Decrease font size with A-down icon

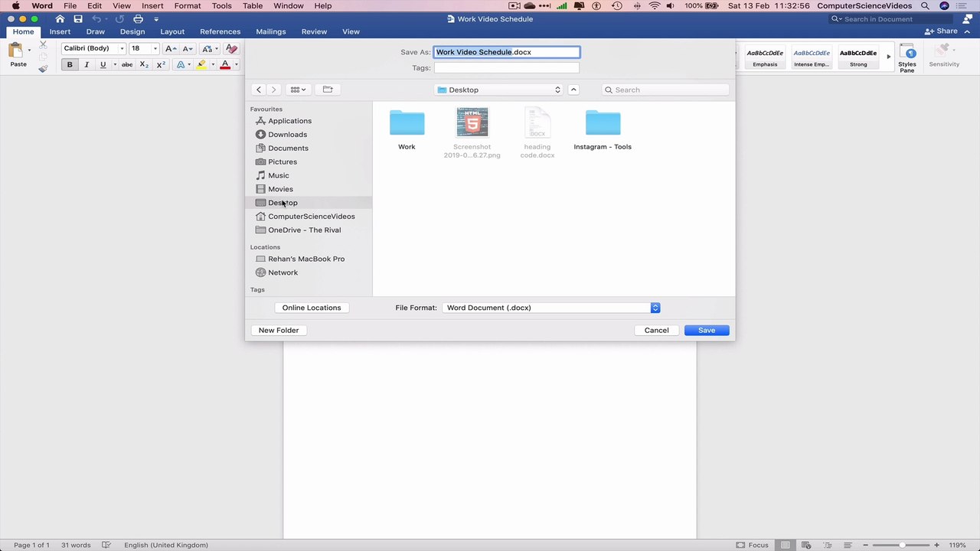pos(187,48)
